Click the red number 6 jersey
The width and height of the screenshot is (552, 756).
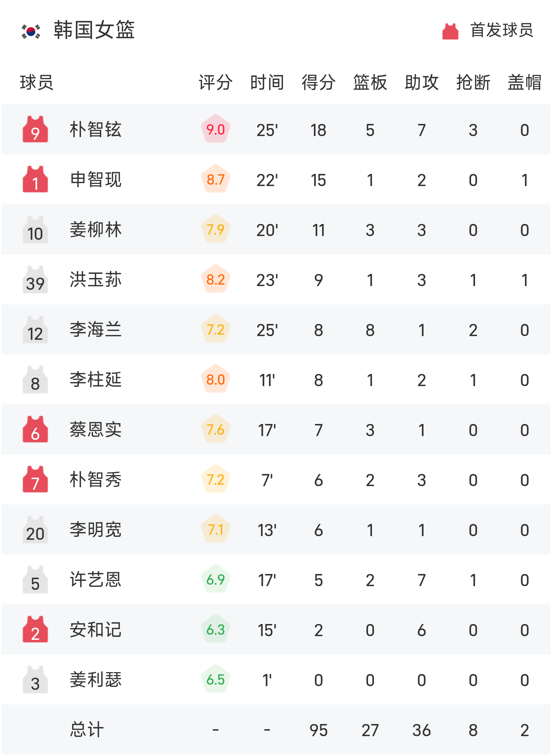(x=35, y=430)
